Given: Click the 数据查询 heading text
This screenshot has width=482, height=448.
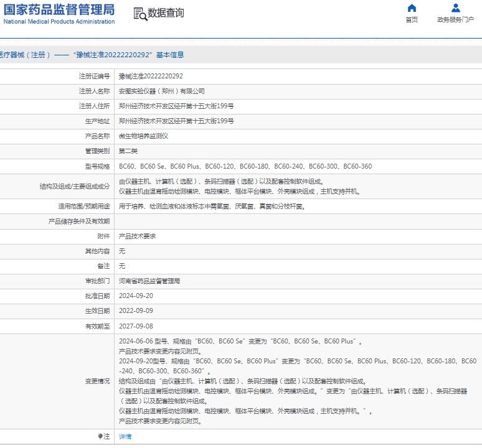Looking at the screenshot, I should click(166, 13).
